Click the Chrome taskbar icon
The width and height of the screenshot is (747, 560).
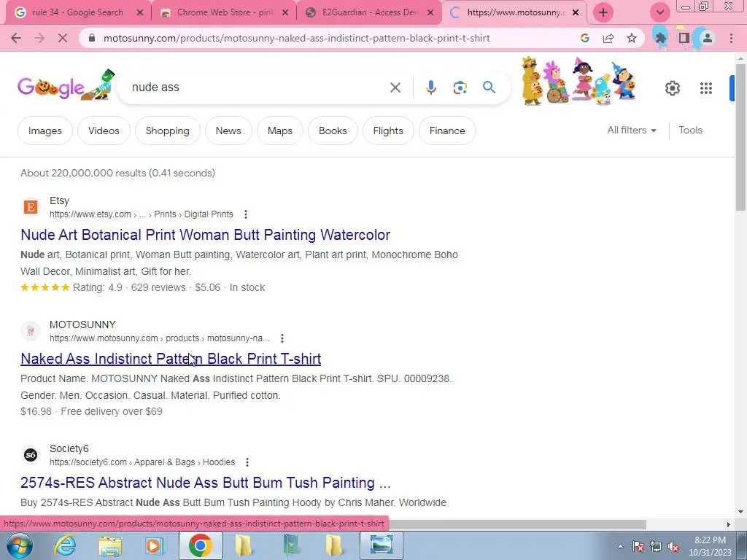point(200,545)
